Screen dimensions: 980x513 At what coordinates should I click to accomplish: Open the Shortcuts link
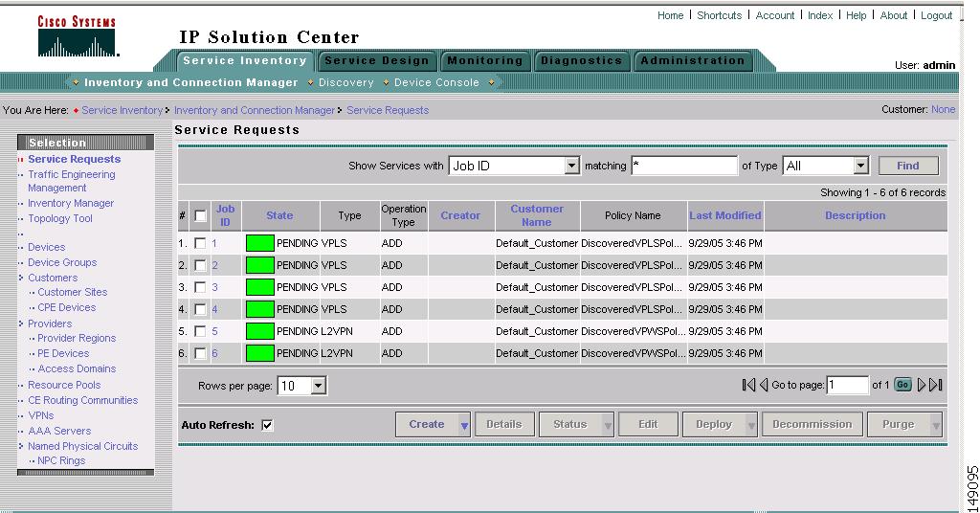point(720,15)
